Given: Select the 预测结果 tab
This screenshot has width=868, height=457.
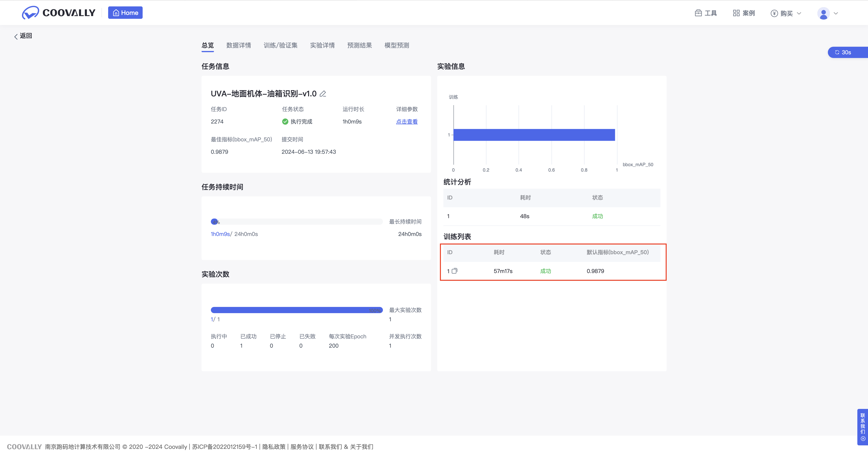Looking at the screenshot, I should (x=359, y=45).
